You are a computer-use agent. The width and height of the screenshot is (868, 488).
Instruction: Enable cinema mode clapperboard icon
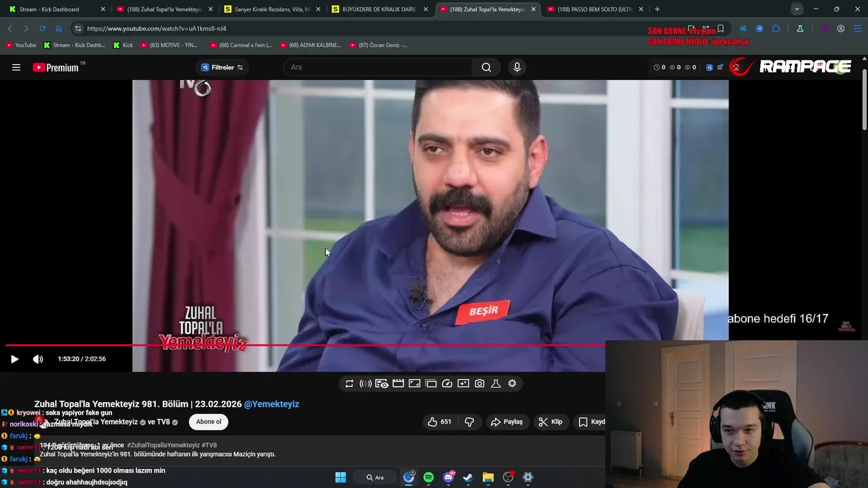pyautogui.click(x=398, y=384)
